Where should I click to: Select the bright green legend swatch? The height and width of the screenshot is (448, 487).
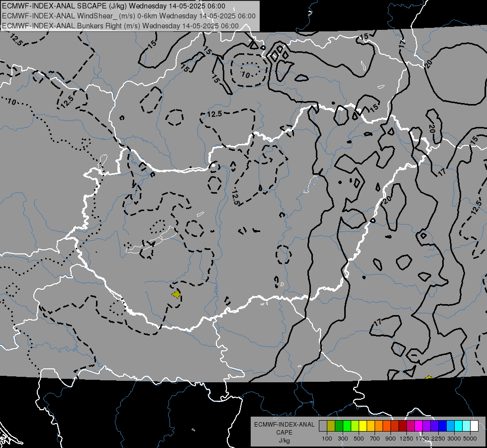click(347, 426)
